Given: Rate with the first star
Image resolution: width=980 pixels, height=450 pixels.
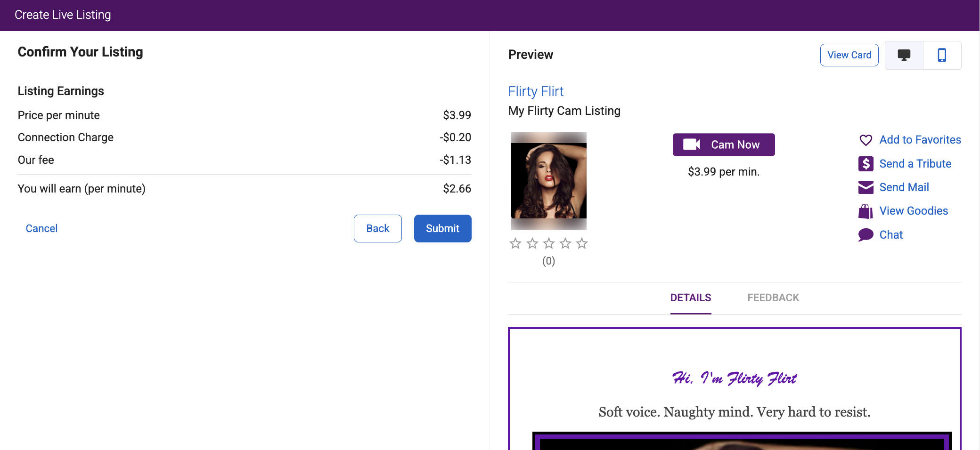Looking at the screenshot, I should pos(515,243).
